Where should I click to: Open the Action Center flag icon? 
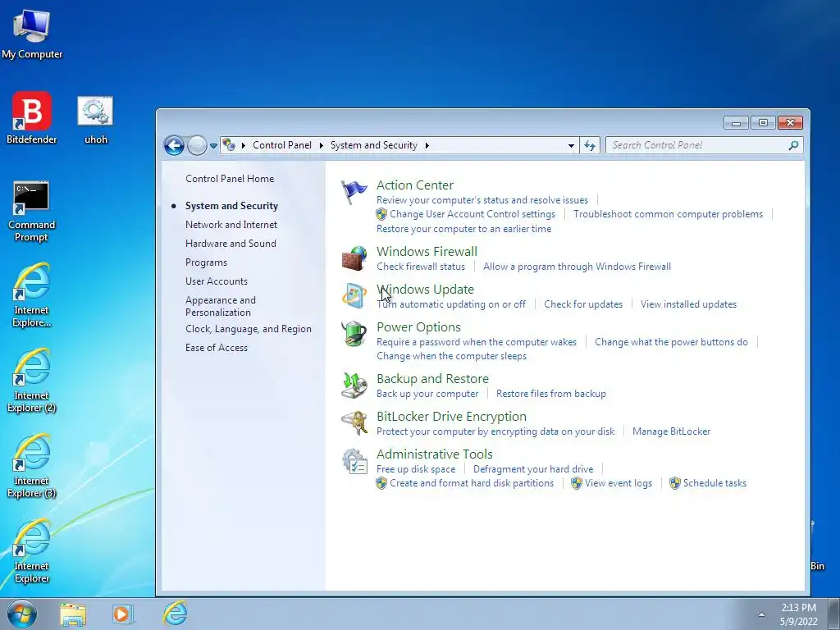(354, 192)
